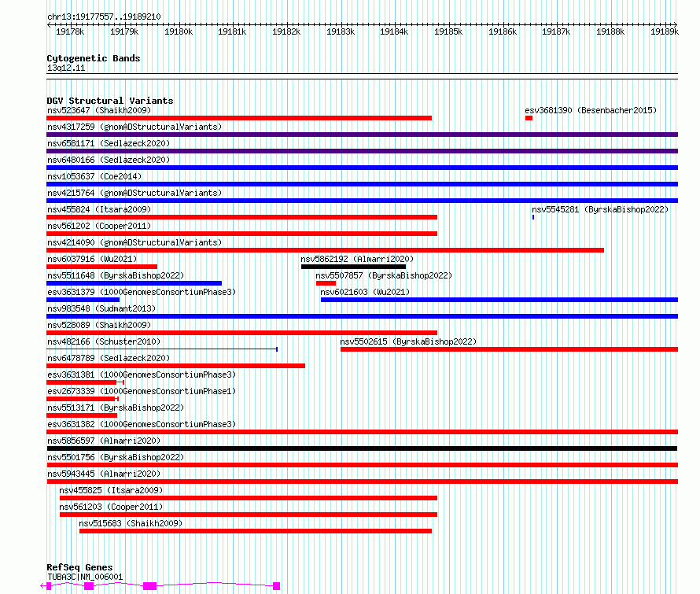Click nsv6480166 (Sedlazeck2020) label
This screenshot has width=700, height=594.
109,160
